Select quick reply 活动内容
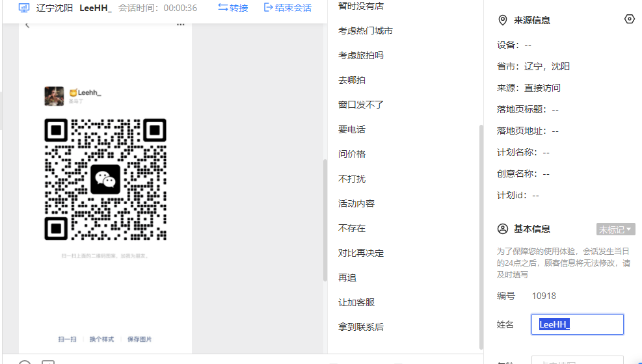This screenshot has width=642, height=364. pos(356,203)
